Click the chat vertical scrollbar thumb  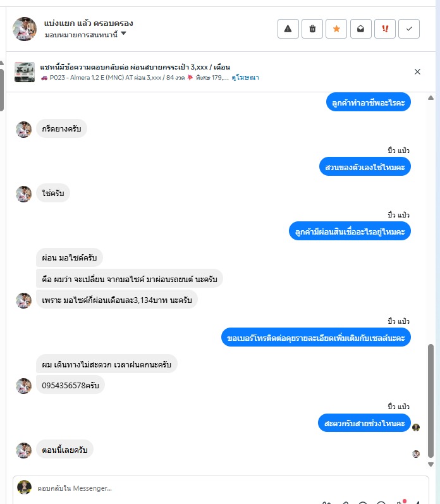431,398
